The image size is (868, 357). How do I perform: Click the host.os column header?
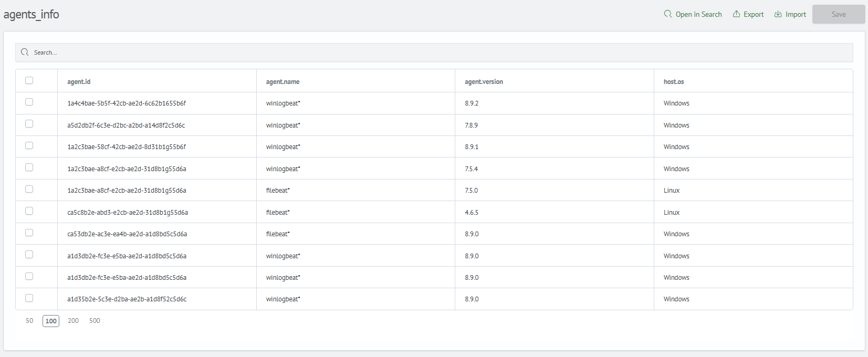click(674, 81)
